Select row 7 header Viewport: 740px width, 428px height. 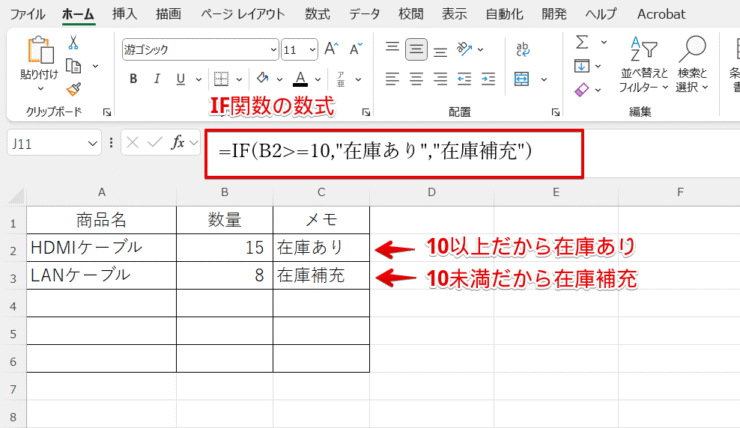point(13,390)
